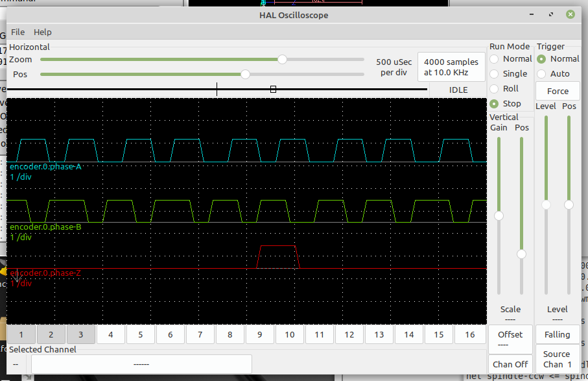Select channel 1 button
The width and height of the screenshot is (588, 381).
tap(21, 335)
